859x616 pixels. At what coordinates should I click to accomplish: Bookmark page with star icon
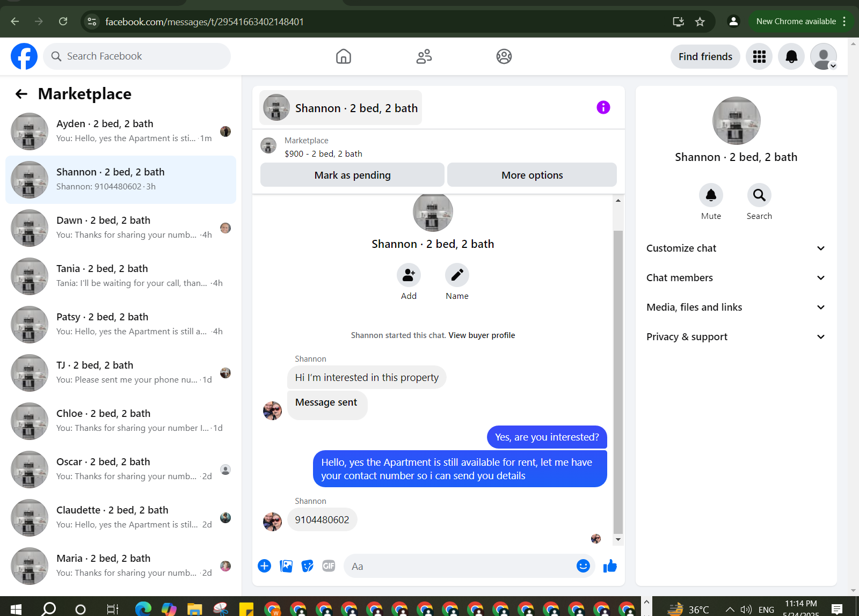click(x=700, y=21)
